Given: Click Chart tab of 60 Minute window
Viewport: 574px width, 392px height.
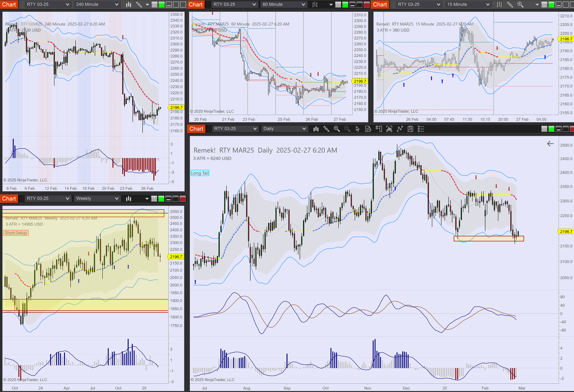Looking at the screenshot, I should (x=196, y=4).
